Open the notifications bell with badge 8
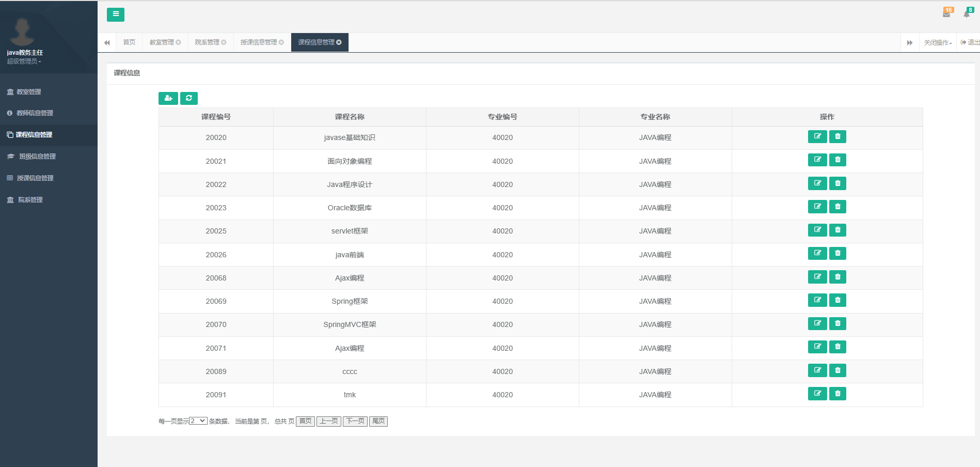The image size is (980, 467). click(x=967, y=13)
